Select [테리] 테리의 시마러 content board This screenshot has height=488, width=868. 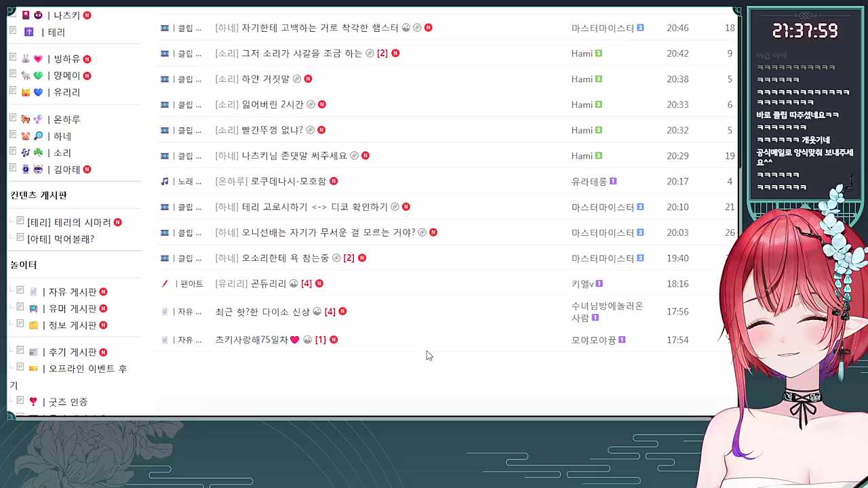(68, 222)
